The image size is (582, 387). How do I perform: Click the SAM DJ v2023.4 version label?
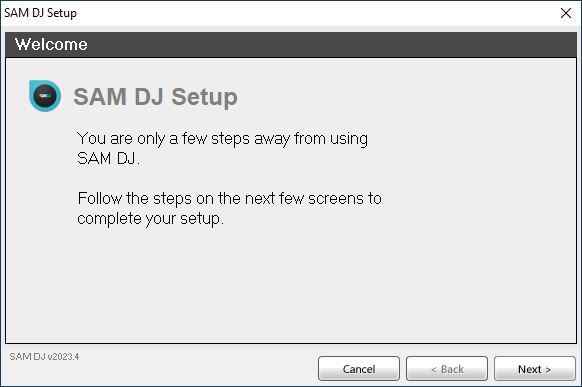(x=44, y=357)
